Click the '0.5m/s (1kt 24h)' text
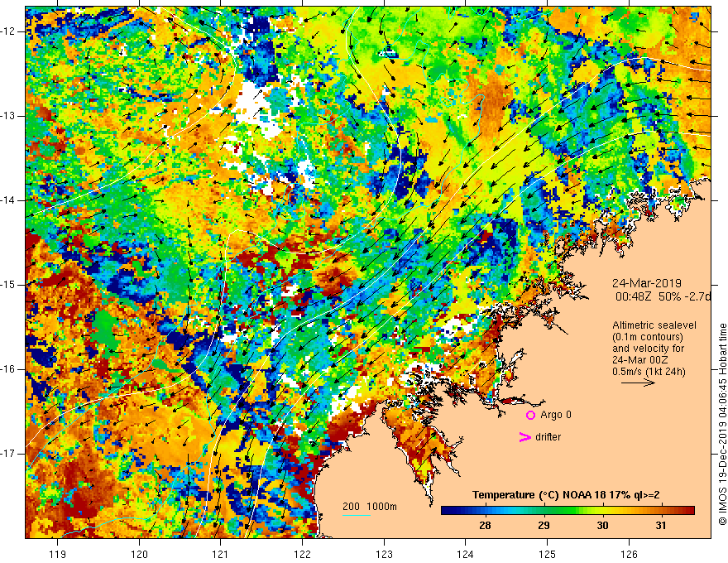Image resolution: width=728 pixels, height=563 pixels. coord(649,372)
